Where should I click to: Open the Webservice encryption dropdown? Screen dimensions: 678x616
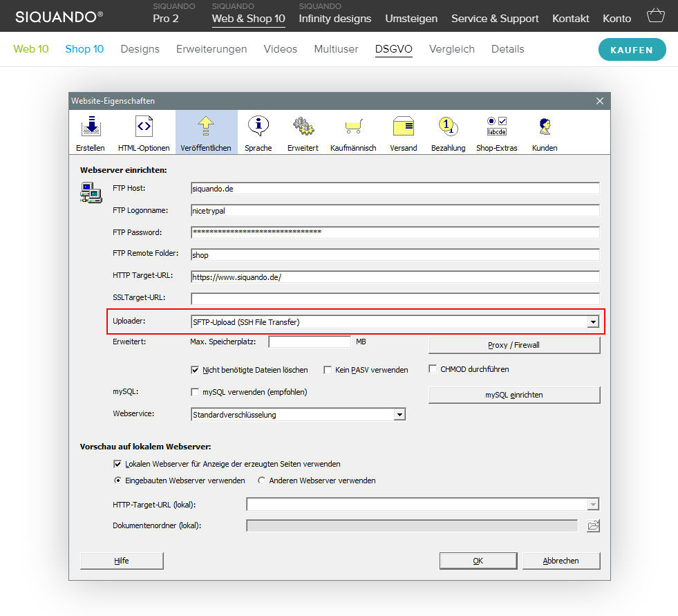click(x=399, y=415)
